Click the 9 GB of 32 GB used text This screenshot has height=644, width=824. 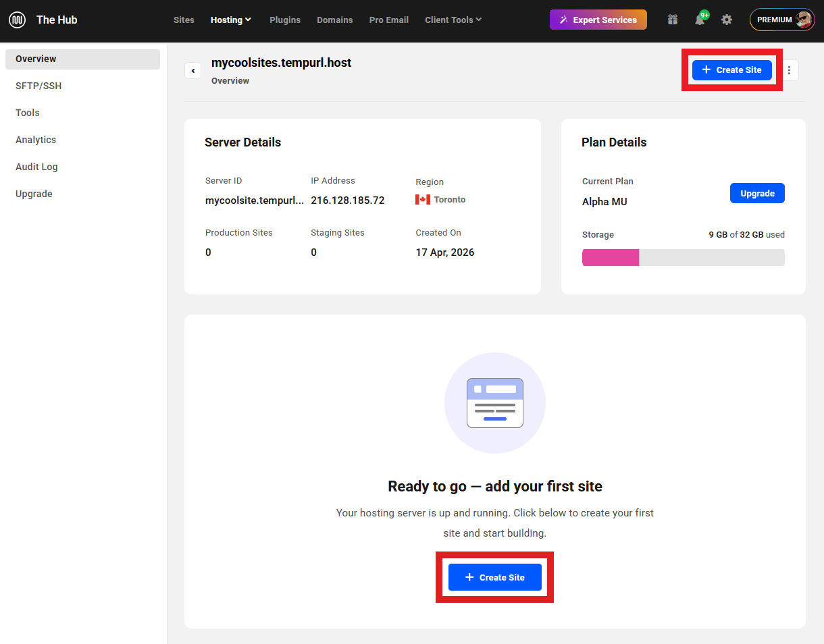(746, 235)
